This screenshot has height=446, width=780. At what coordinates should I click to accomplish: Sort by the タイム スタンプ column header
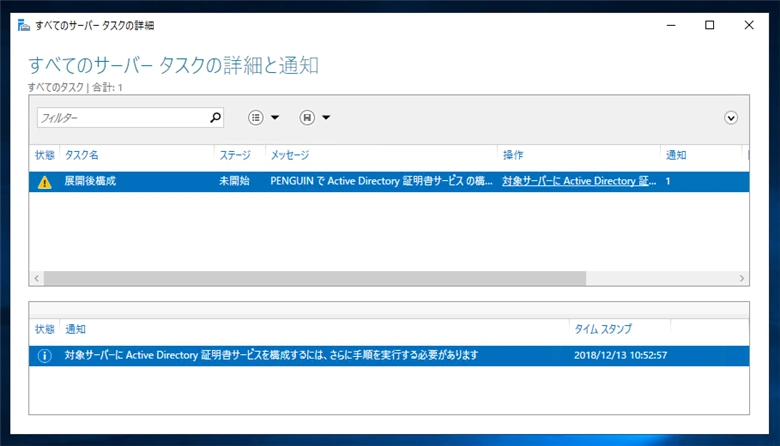click(x=603, y=329)
